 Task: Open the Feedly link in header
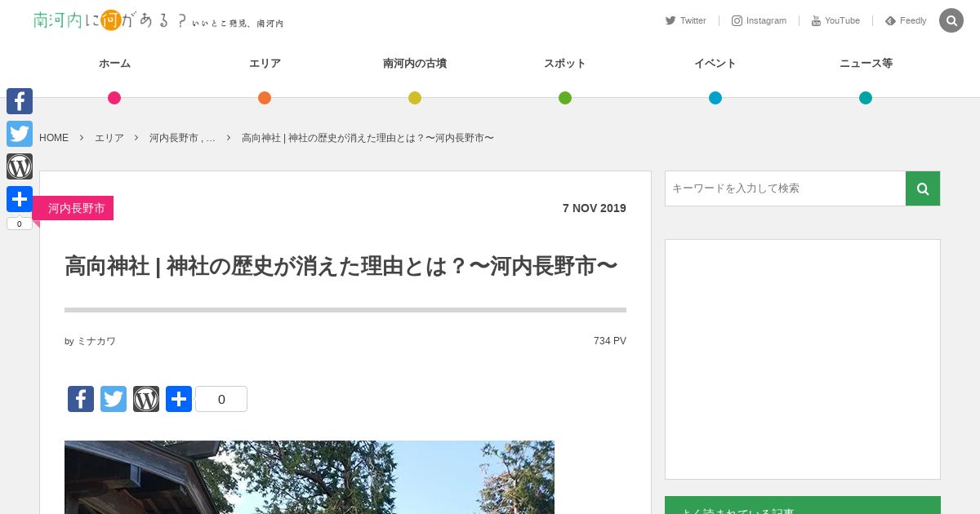pos(906,20)
